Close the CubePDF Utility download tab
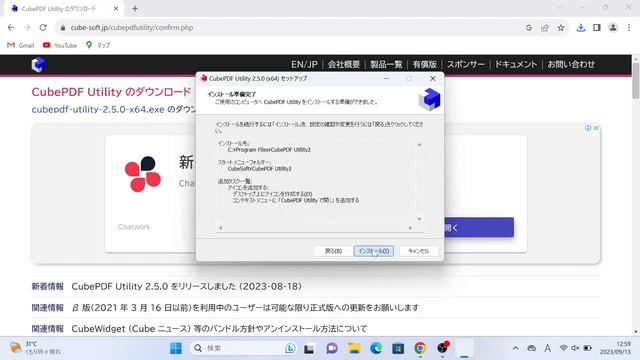Viewport: 640px width, 360px height. tap(116, 9)
